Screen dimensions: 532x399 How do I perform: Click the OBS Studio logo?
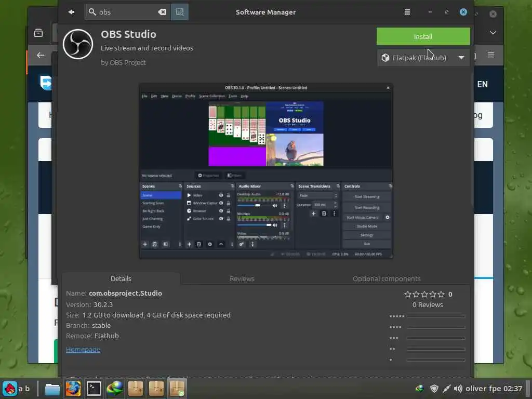point(78,44)
